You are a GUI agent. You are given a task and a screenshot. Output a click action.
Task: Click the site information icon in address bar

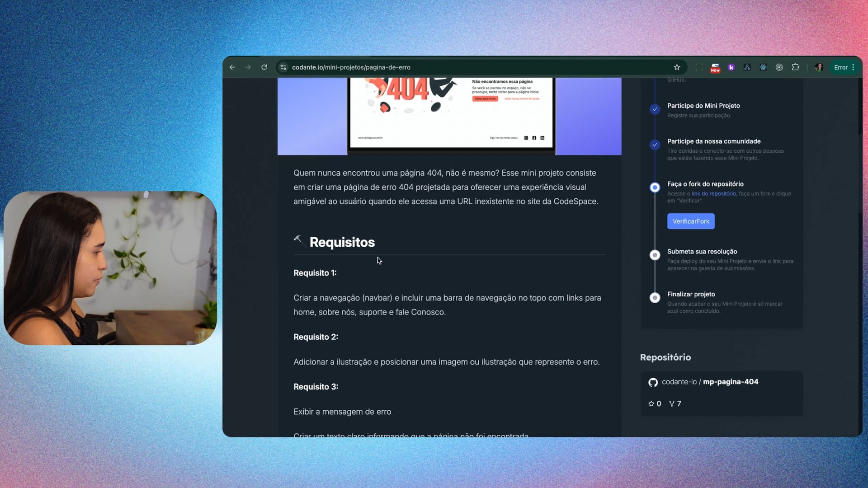coord(283,67)
